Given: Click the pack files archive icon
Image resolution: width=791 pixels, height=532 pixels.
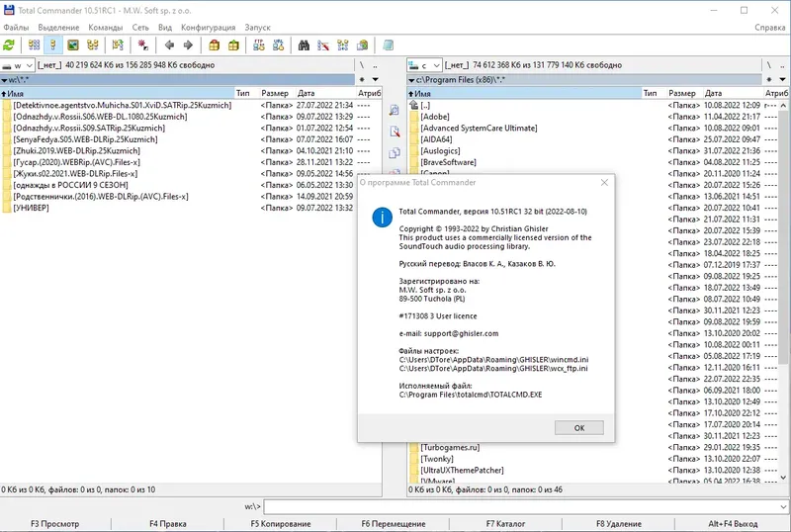Looking at the screenshot, I should (x=214, y=44).
